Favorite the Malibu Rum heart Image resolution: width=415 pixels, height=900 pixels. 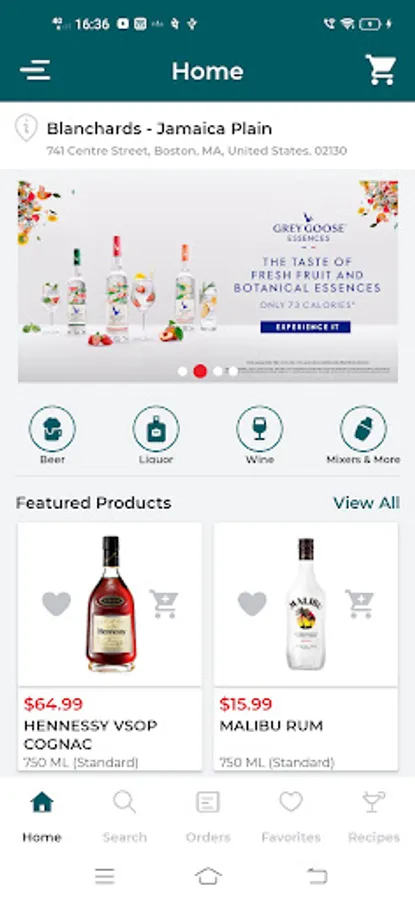pos(252,604)
